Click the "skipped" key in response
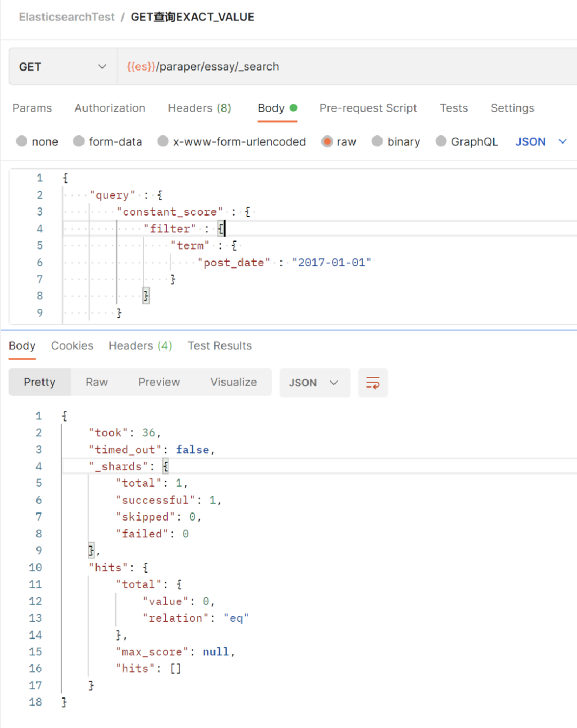The height and width of the screenshot is (728, 577). click(145, 517)
